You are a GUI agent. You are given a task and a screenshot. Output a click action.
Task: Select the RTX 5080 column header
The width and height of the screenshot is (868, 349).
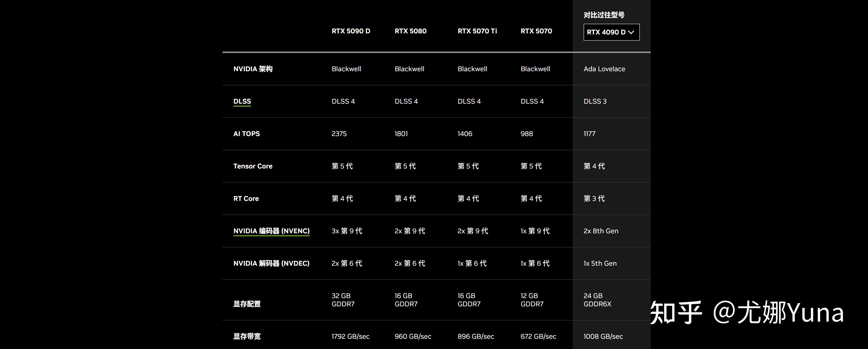click(410, 31)
